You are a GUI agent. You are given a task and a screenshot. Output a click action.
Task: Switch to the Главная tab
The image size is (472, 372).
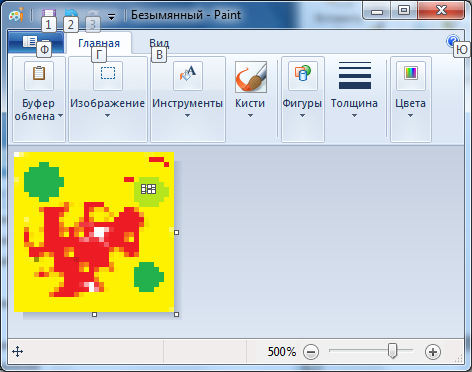pyautogui.click(x=99, y=43)
